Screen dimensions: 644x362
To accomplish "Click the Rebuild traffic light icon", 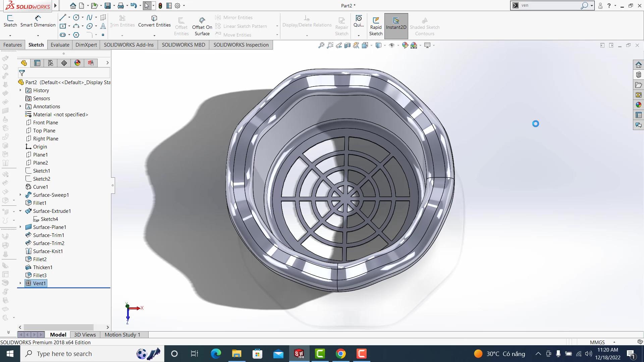I will [x=160, y=6].
